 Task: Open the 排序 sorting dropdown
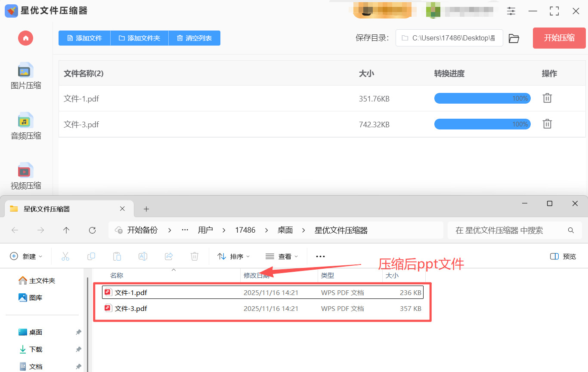point(233,256)
